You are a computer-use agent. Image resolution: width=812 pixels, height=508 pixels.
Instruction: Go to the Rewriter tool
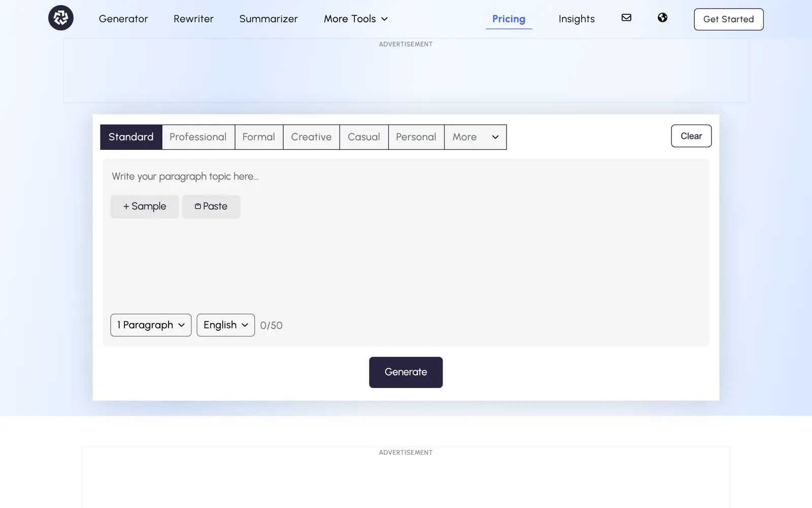point(193,19)
